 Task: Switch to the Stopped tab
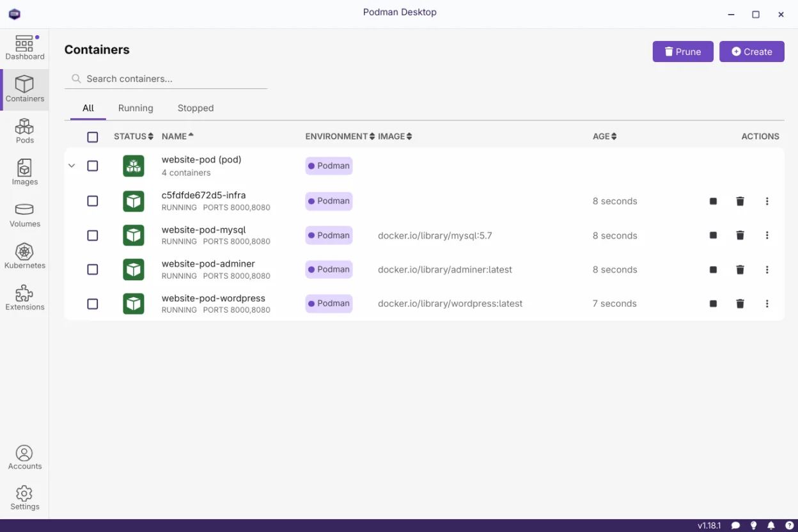coord(196,108)
